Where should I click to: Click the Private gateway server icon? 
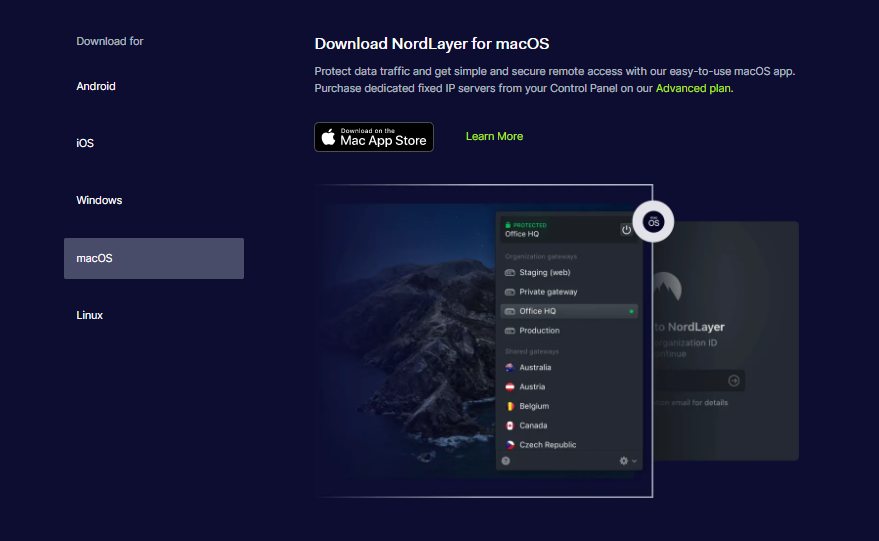coord(510,292)
